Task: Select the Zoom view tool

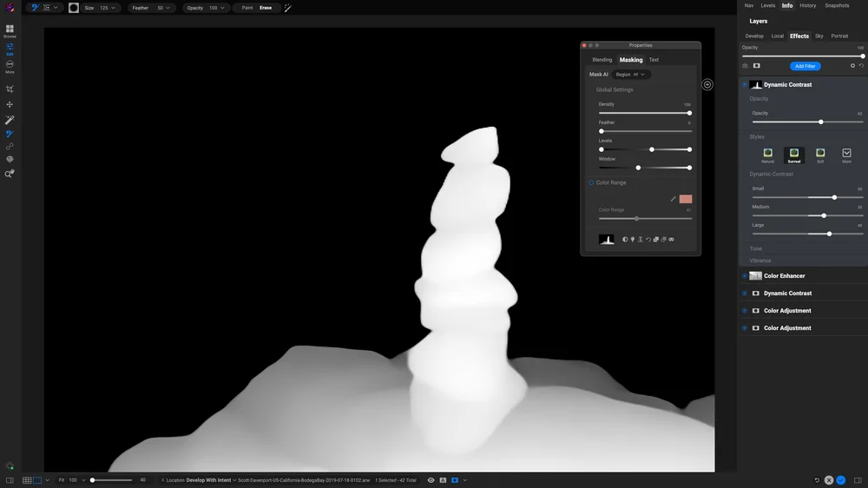Action: pyautogui.click(x=10, y=174)
